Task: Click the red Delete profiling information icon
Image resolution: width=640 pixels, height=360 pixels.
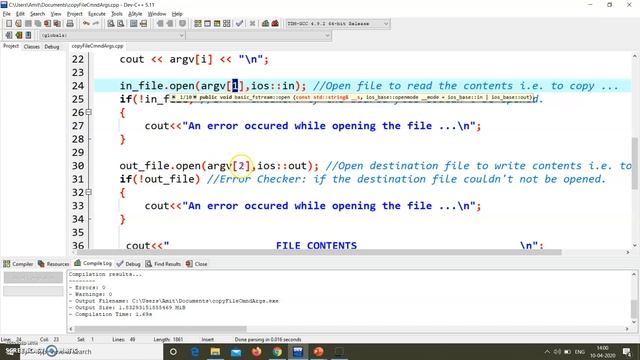Action: [275, 24]
